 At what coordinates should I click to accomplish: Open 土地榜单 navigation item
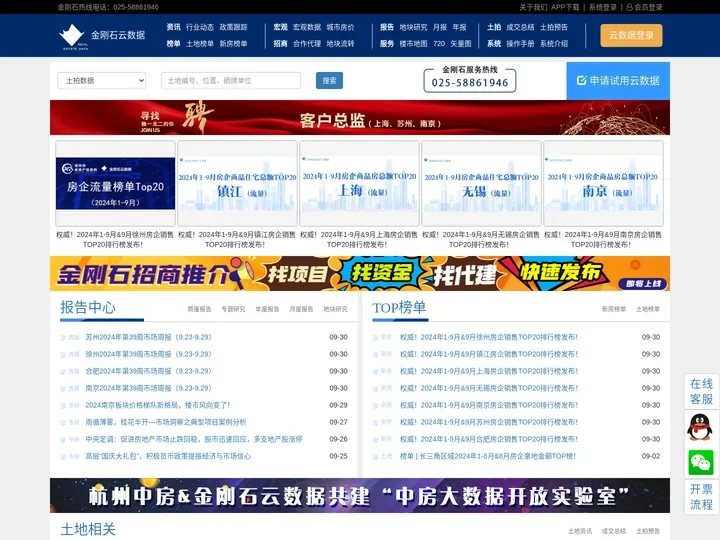coord(200,44)
